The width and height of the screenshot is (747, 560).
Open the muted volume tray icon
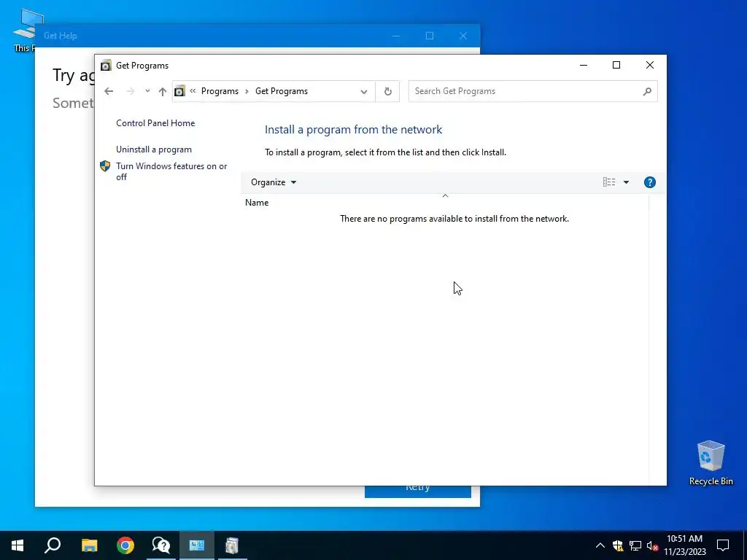(x=652, y=545)
